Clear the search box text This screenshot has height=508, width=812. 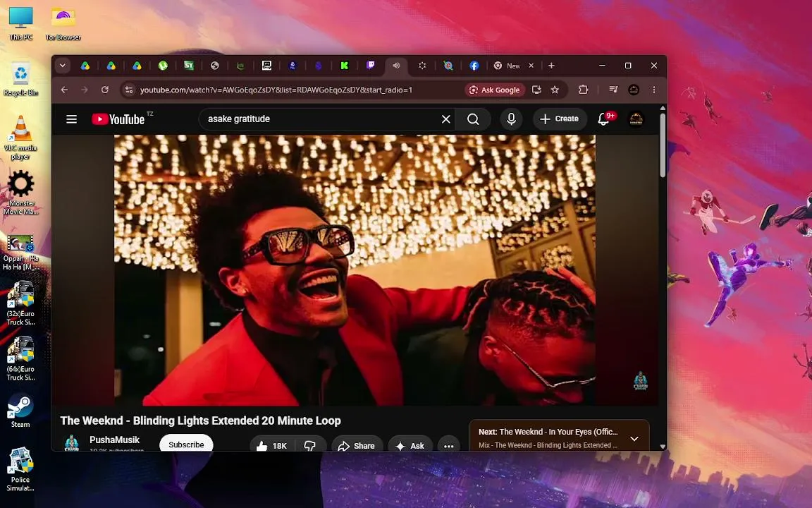[446, 119]
